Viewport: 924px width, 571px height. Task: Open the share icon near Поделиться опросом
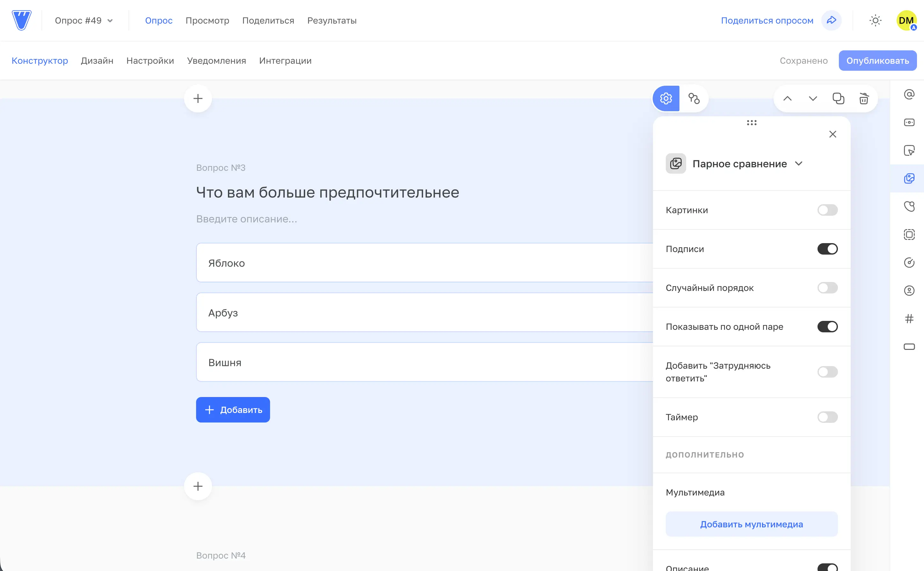831,20
